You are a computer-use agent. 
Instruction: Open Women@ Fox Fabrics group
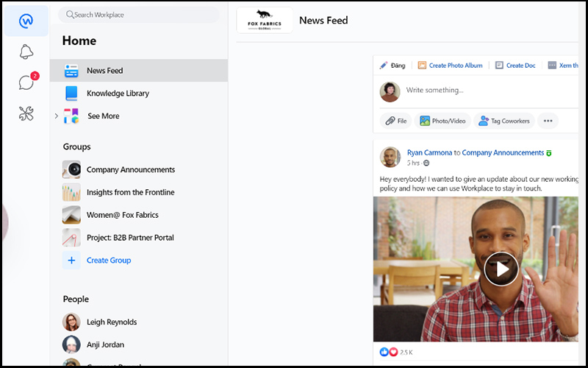123,215
